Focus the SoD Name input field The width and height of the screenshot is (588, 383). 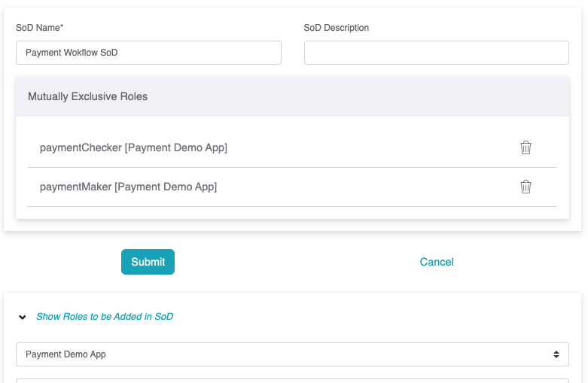[148, 53]
